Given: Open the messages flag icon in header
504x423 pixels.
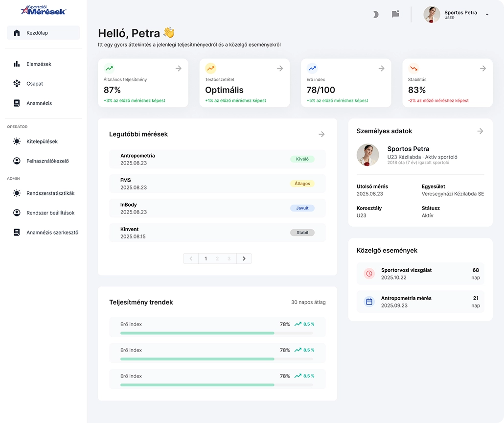Looking at the screenshot, I should pyautogui.click(x=395, y=14).
